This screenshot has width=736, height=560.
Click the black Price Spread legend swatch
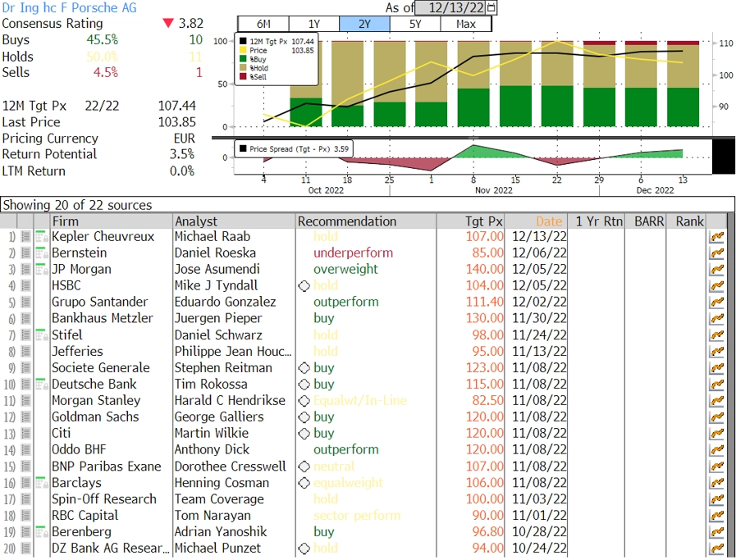[243, 149]
